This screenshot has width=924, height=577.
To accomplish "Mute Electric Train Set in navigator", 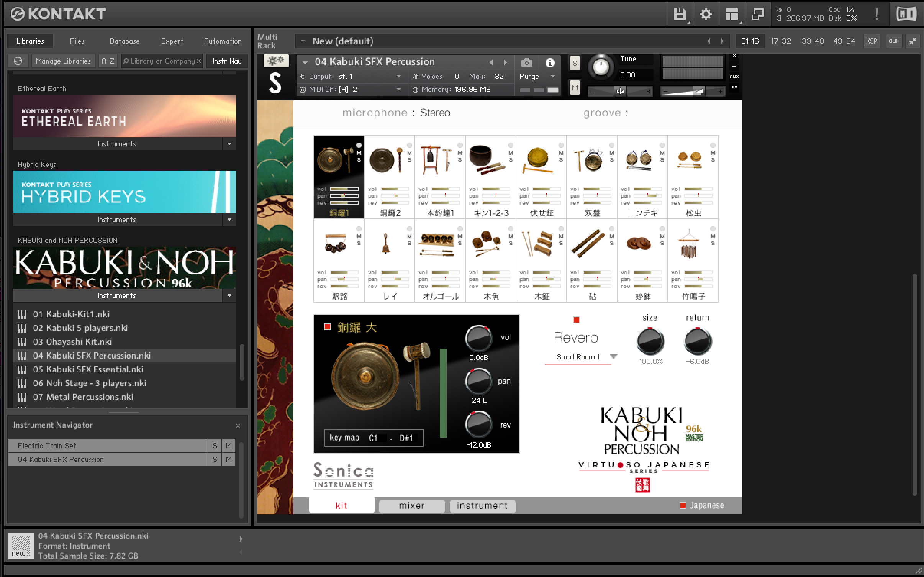I will tap(229, 446).
